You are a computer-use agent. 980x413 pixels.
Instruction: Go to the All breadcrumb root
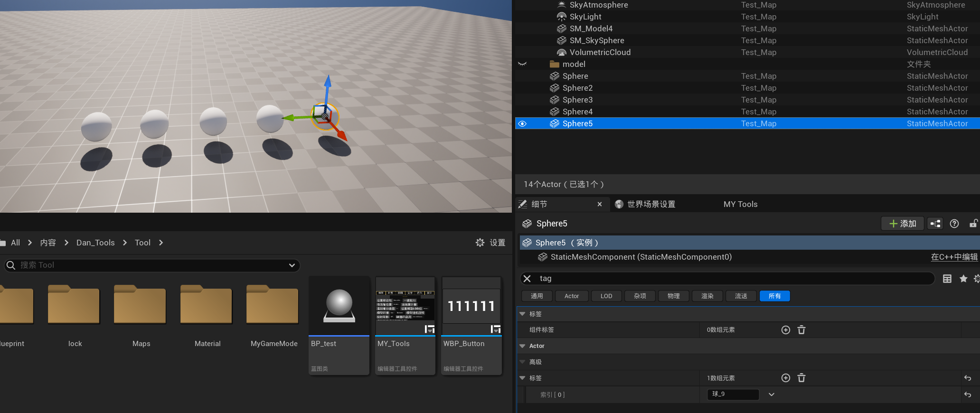tap(15, 243)
